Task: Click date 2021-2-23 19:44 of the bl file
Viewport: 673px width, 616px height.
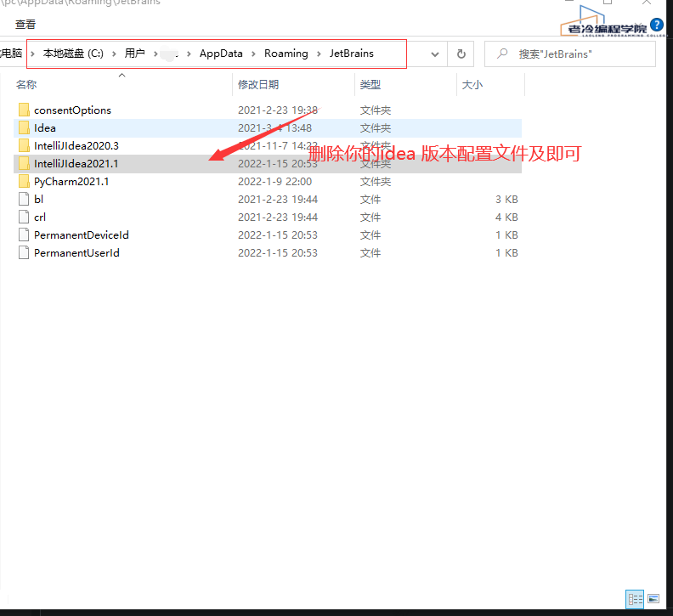Action: pos(278,200)
